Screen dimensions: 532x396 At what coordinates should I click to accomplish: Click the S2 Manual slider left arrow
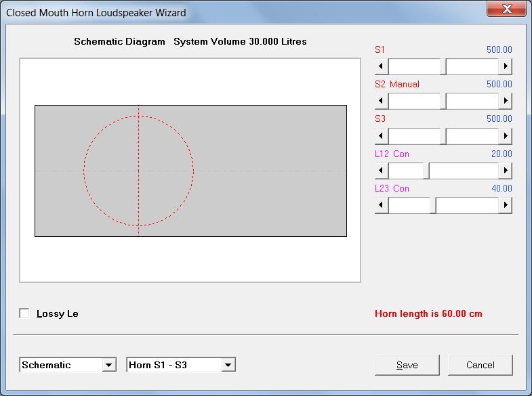[382, 101]
